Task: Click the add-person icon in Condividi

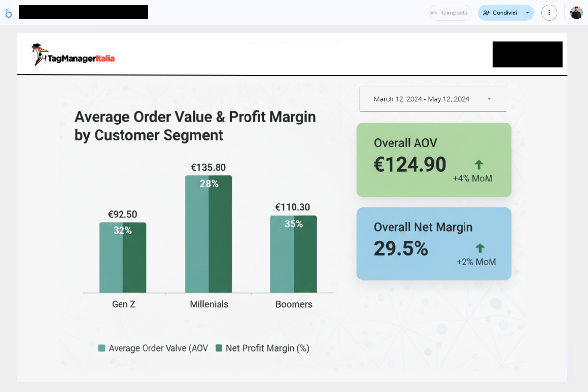Action: click(486, 13)
